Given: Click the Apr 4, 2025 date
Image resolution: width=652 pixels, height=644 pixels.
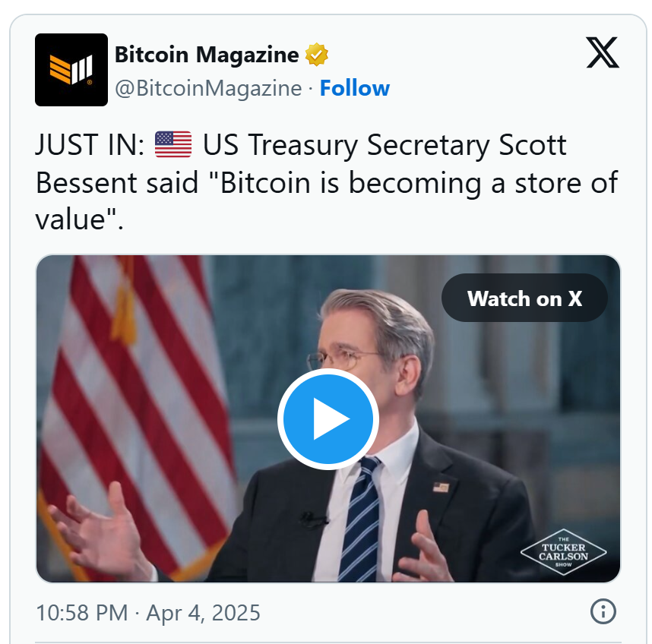Looking at the screenshot, I should (x=204, y=613).
